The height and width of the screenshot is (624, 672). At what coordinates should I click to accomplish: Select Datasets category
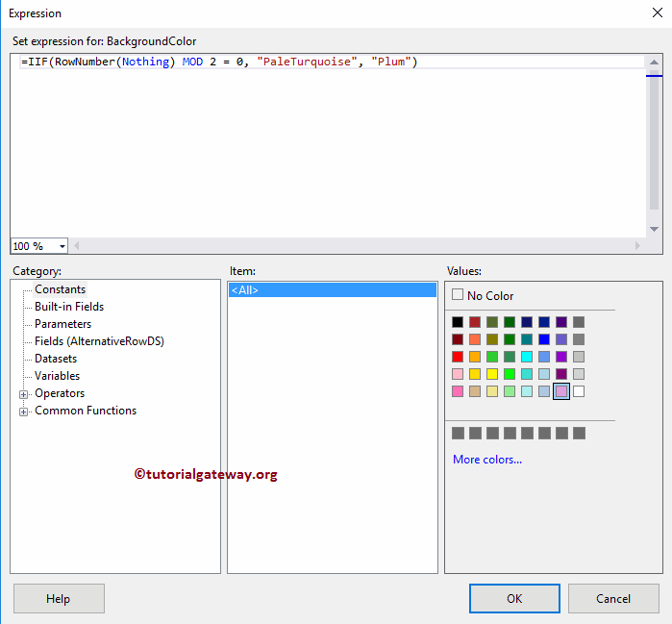click(x=56, y=359)
